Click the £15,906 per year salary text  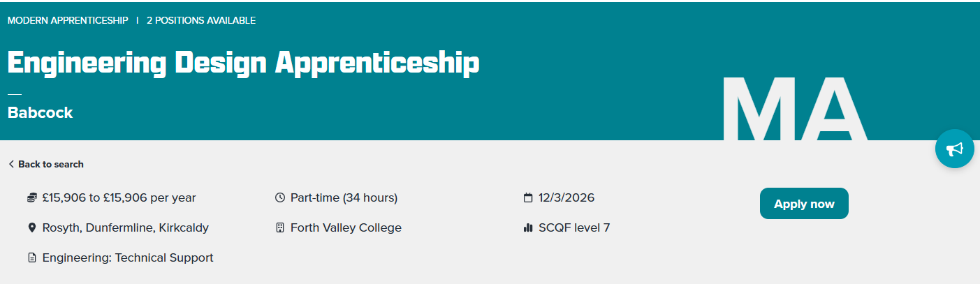(119, 198)
